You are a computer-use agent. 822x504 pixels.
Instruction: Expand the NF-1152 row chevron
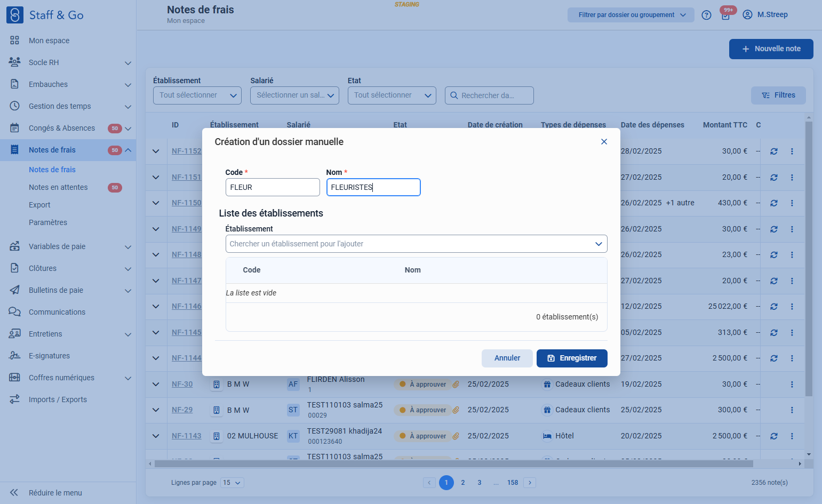pyautogui.click(x=156, y=151)
